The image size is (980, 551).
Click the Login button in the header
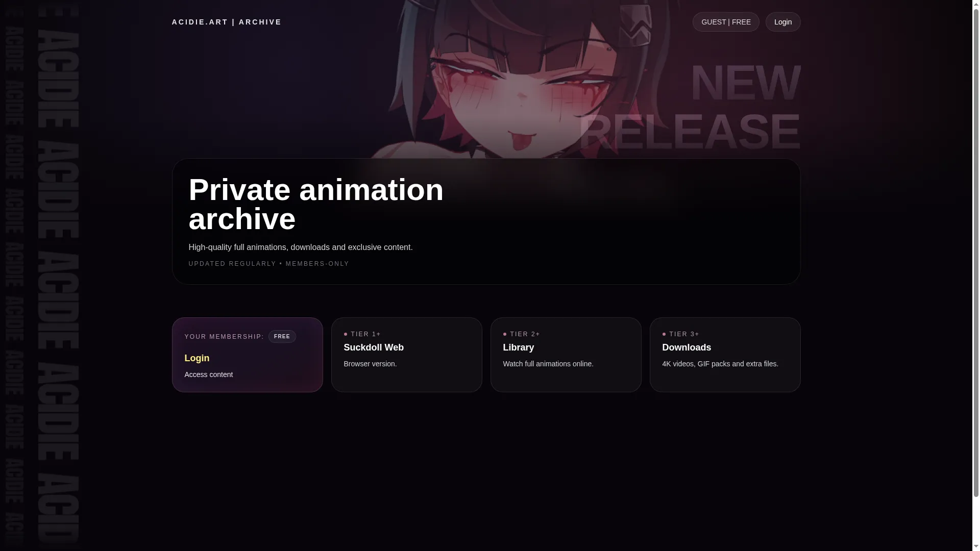click(x=783, y=22)
